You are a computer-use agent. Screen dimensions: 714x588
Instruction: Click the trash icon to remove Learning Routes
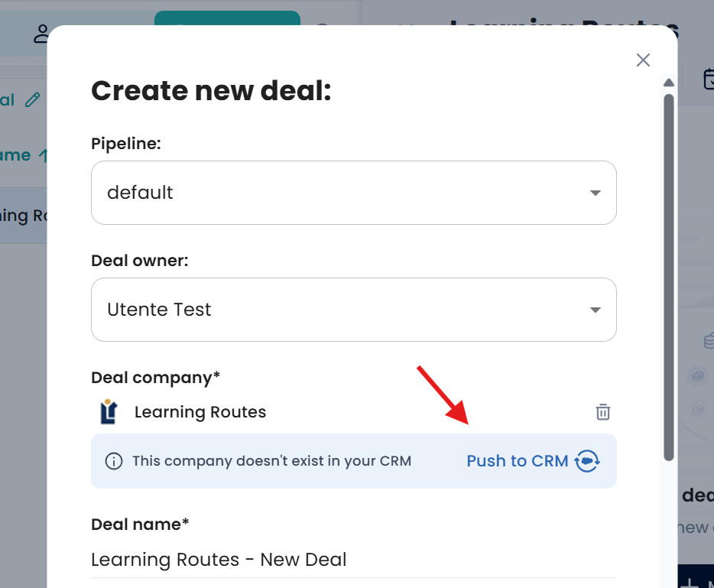pos(603,412)
